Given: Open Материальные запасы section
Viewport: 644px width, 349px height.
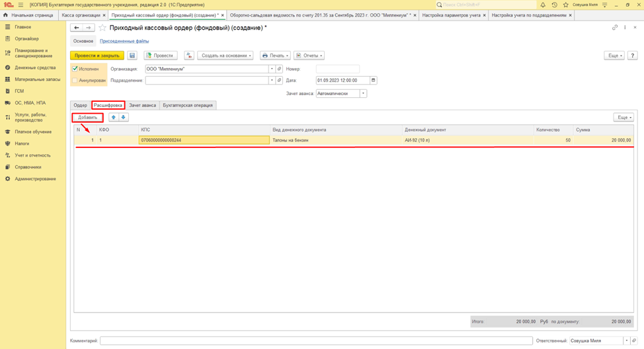Looking at the screenshot, I should [x=38, y=80].
